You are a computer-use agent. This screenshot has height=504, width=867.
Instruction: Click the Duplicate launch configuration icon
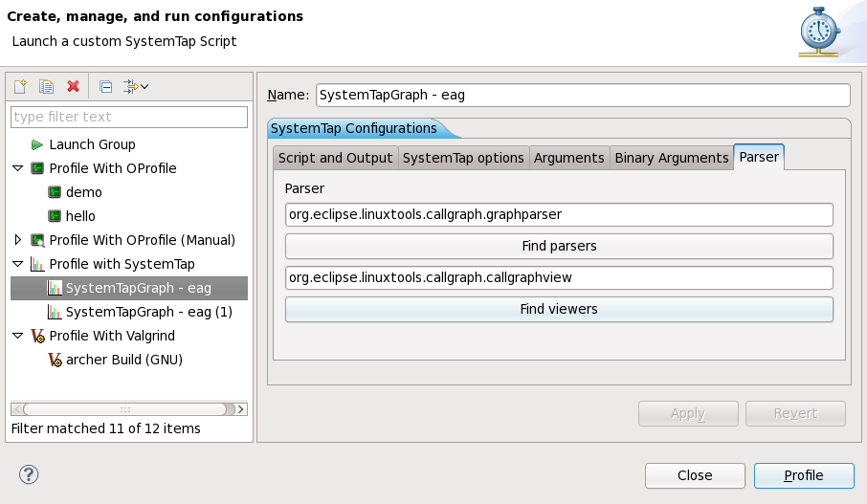[x=46, y=87]
